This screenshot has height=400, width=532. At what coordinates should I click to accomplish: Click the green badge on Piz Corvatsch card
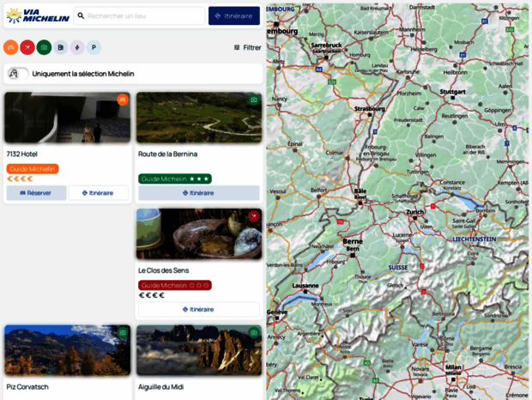click(123, 332)
